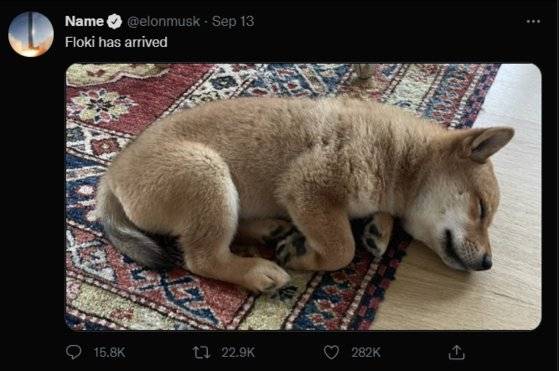
Task: Click the 15.8K reply count
Action: 109,352
